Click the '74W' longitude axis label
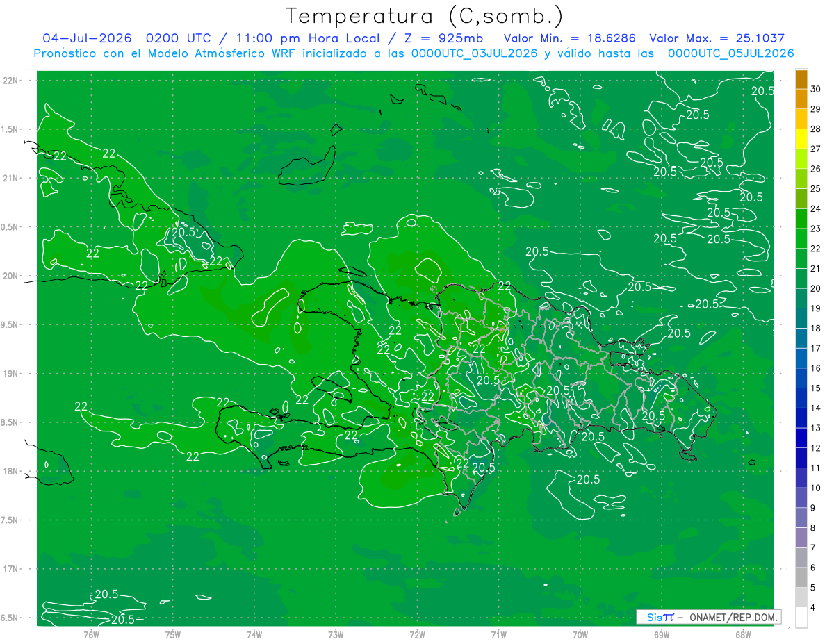834x644 pixels. click(x=254, y=634)
